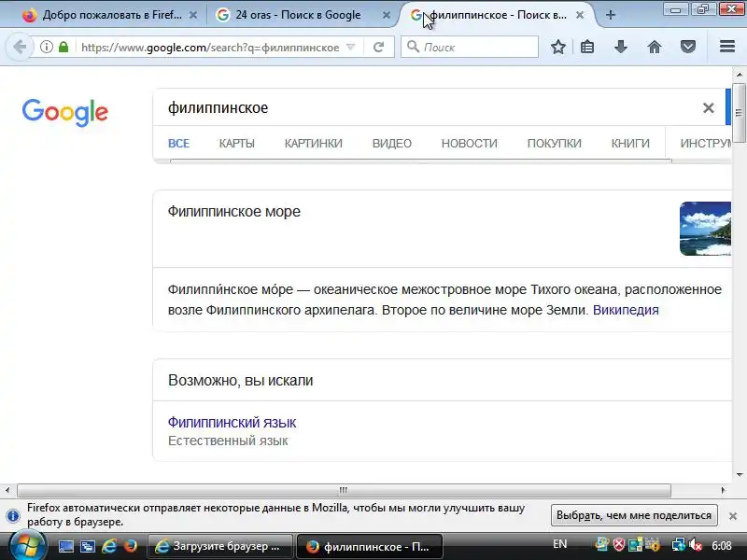This screenshot has width=747, height=560.
Task: Click Выбрать, чем мне поделиться button
Action: tap(634, 515)
